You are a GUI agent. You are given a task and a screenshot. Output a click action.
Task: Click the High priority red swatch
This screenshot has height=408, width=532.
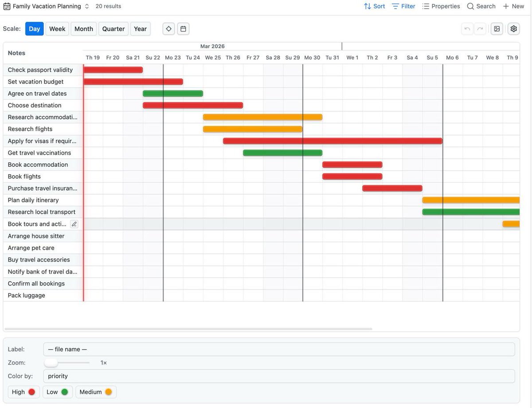pos(31,392)
